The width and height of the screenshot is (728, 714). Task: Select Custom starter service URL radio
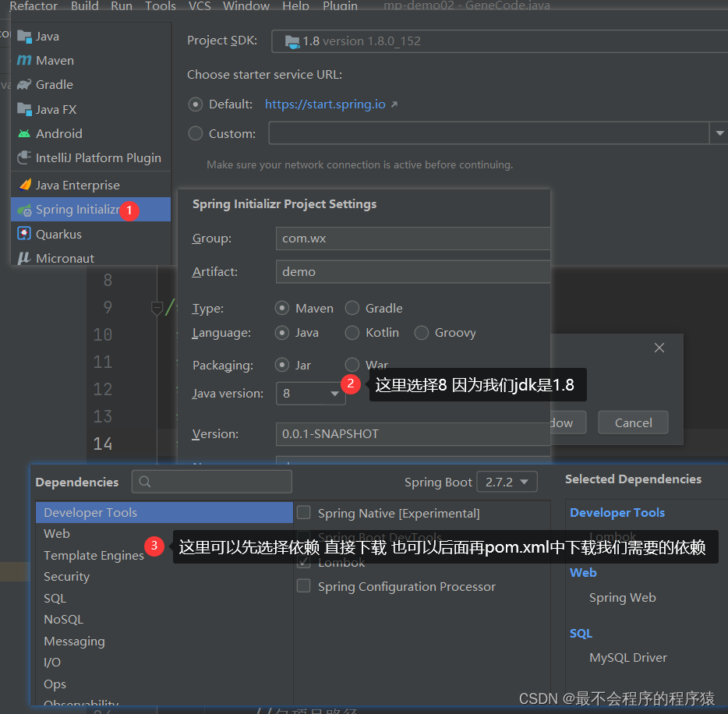[x=196, y=134]
